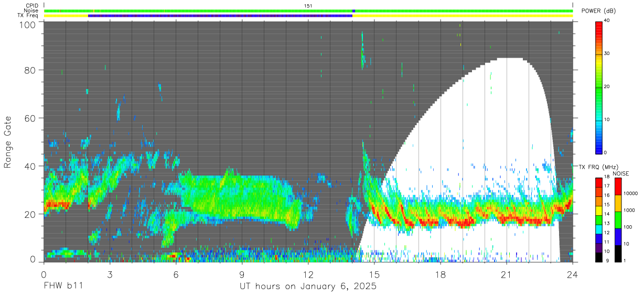Click the '10000' label on NOISE scale

pos(631,194)
